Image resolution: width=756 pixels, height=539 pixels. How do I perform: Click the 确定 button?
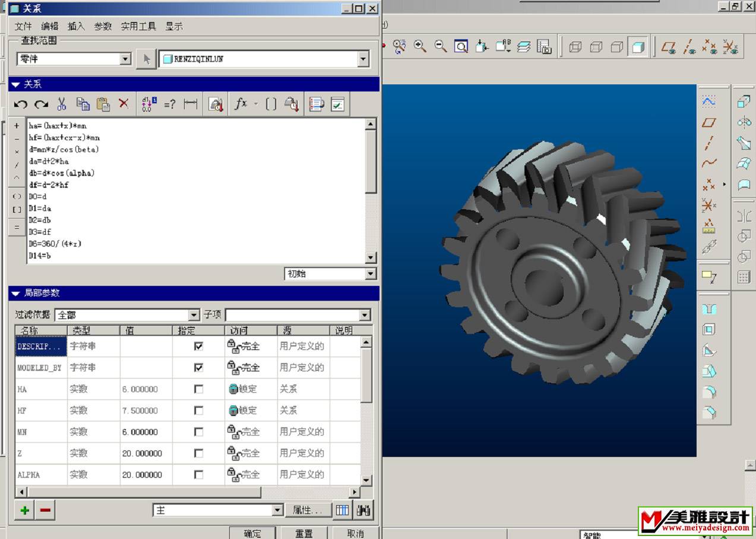click(x=252, y=533)
